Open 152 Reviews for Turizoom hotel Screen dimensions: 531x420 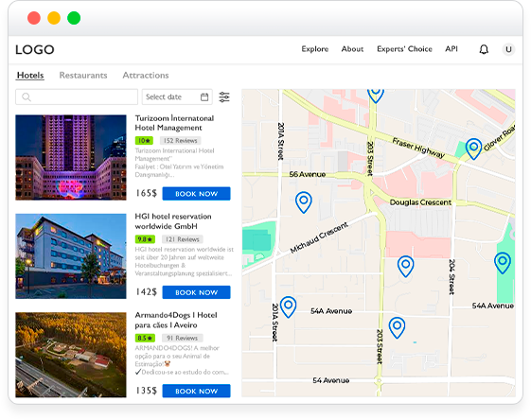181,140
